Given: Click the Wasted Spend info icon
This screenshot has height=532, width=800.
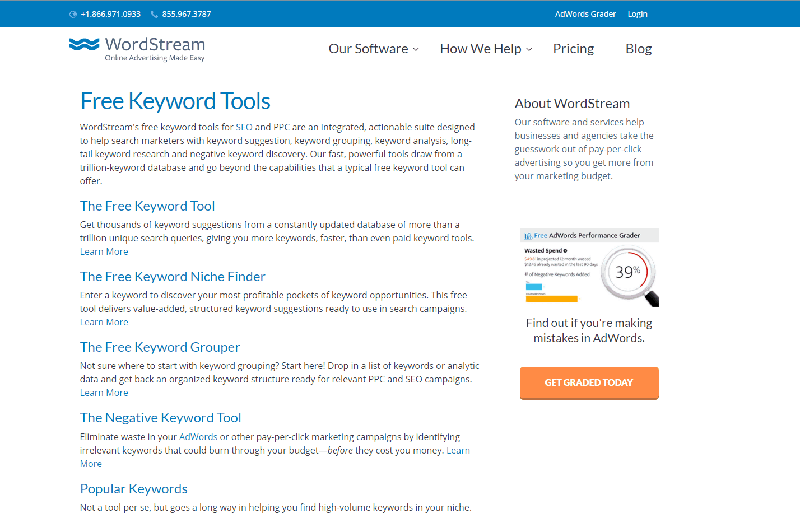Looking at the screenshot, I should [565, 251].
